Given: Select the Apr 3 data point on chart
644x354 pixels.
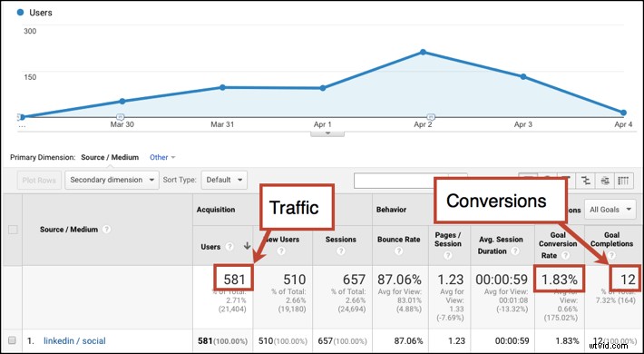Looking at the screenshot, I should click(x=523, y=77).
